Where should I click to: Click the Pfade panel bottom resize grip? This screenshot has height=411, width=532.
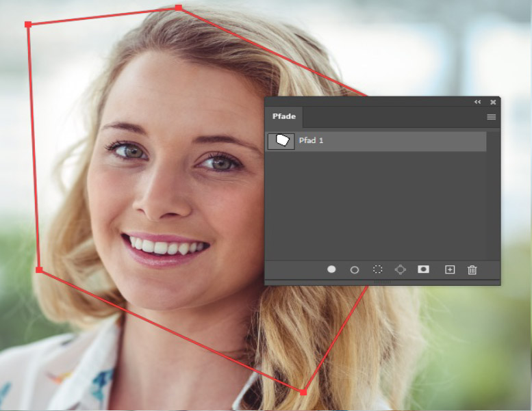382,282
